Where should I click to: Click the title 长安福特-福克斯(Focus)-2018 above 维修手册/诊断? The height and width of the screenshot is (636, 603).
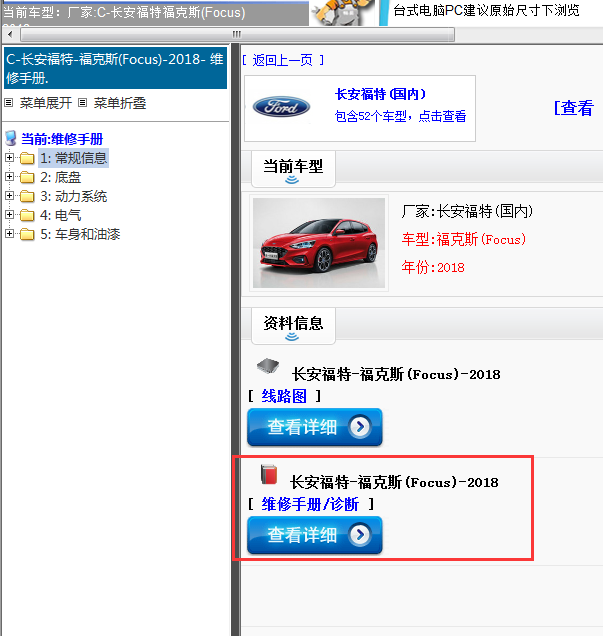tap(394, 482)
